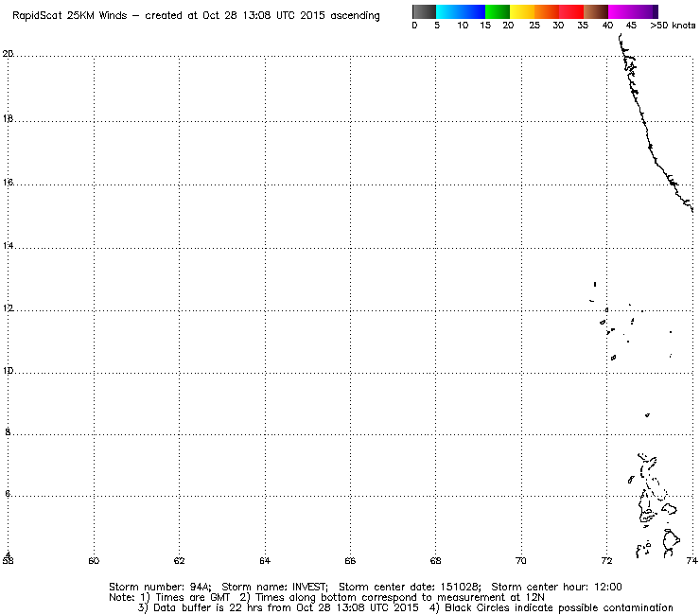Click the "Data buffer is 22 hrs" note
Image resolution: width=700 pixels, height=615 pixels.
[208, 607]
